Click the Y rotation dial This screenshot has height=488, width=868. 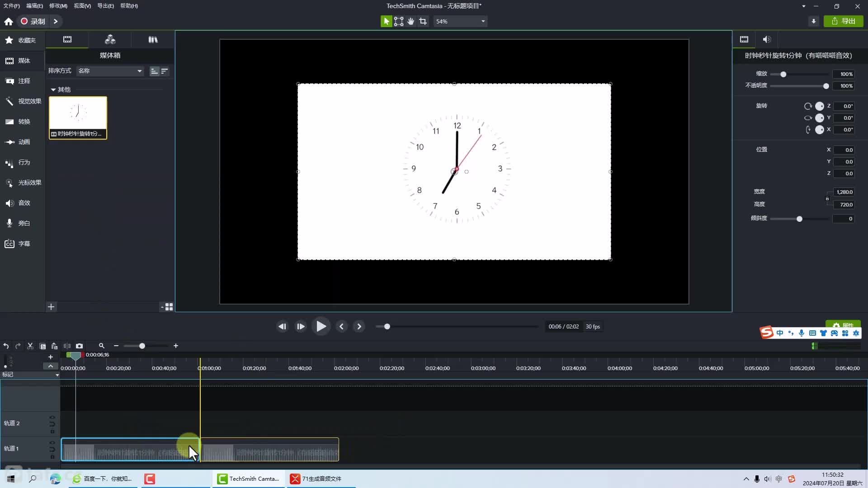coord(820,118)
